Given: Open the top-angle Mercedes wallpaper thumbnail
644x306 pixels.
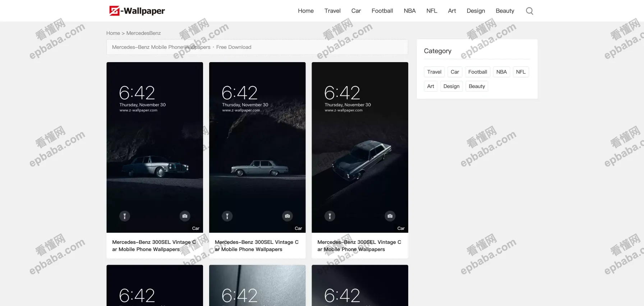Looking at the screenshot, I should 360,151.
